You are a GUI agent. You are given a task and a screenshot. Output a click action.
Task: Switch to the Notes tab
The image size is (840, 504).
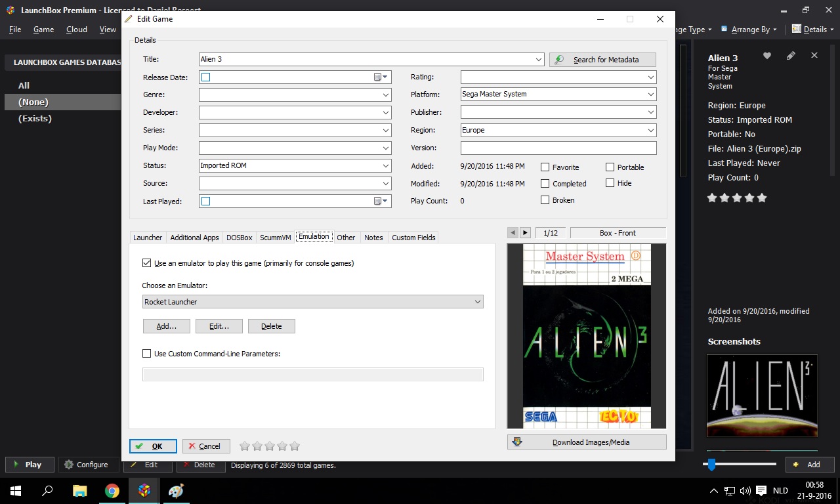(x=373, y=238)
